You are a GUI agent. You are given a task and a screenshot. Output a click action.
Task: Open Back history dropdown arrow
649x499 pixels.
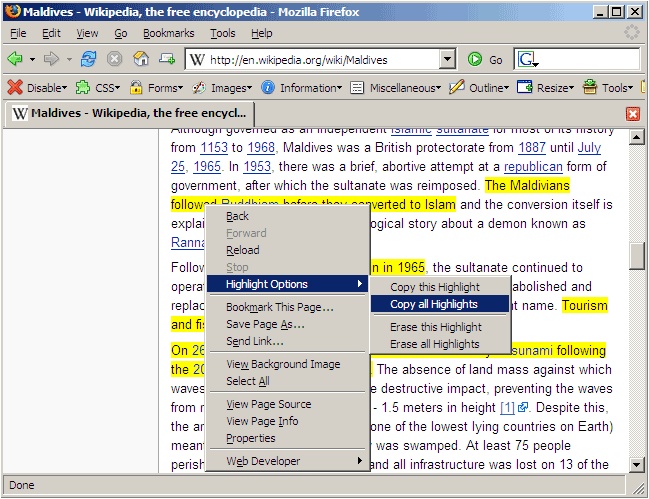[32, 60]
